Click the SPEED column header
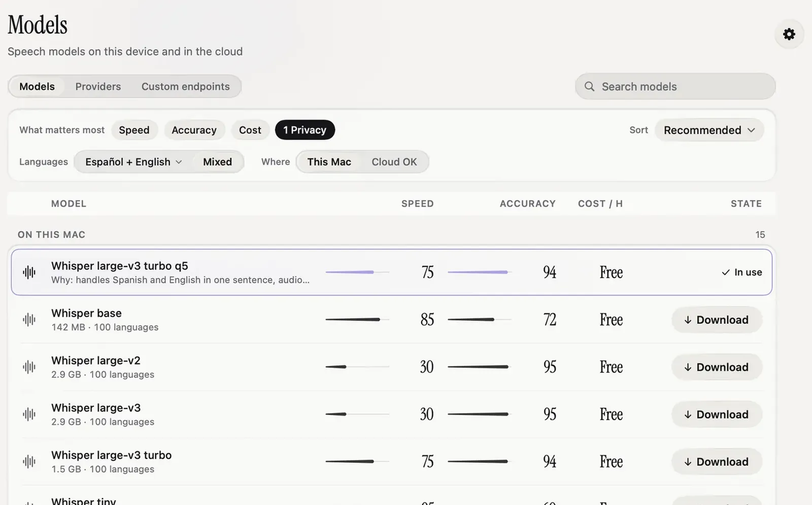This screenshot has height=505, width=812. click(418, 204)
